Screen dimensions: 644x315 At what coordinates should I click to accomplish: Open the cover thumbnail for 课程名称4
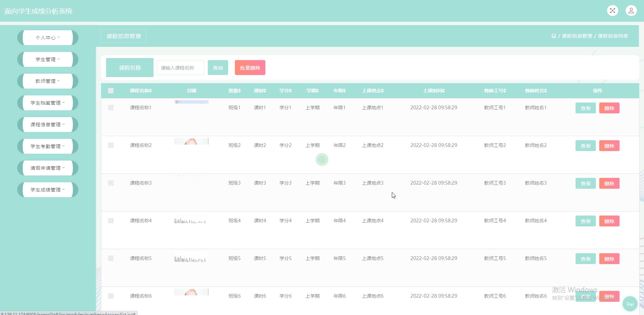[x=190, y=221]
